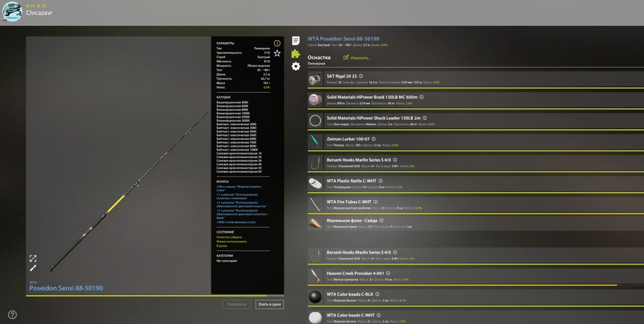The width and height of the screenshot is (644, 324).
Task: Open info for WTA Color beads C-WHT
Action: pos(378,315)
